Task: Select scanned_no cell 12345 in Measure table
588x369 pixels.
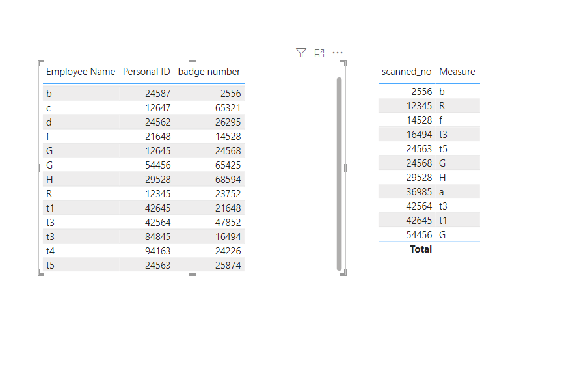Action: [420, 106]
